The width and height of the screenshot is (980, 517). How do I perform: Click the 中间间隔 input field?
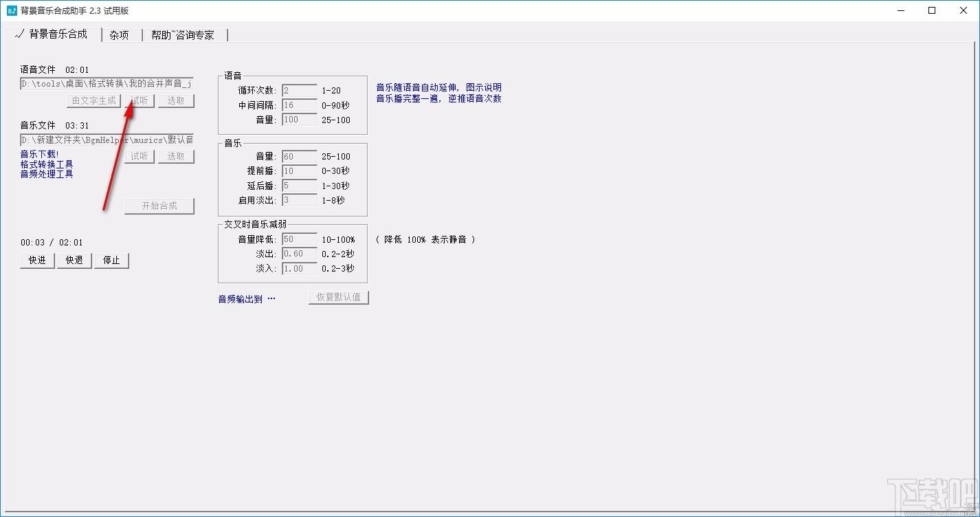pyautogui.click(x=300, y=105)
